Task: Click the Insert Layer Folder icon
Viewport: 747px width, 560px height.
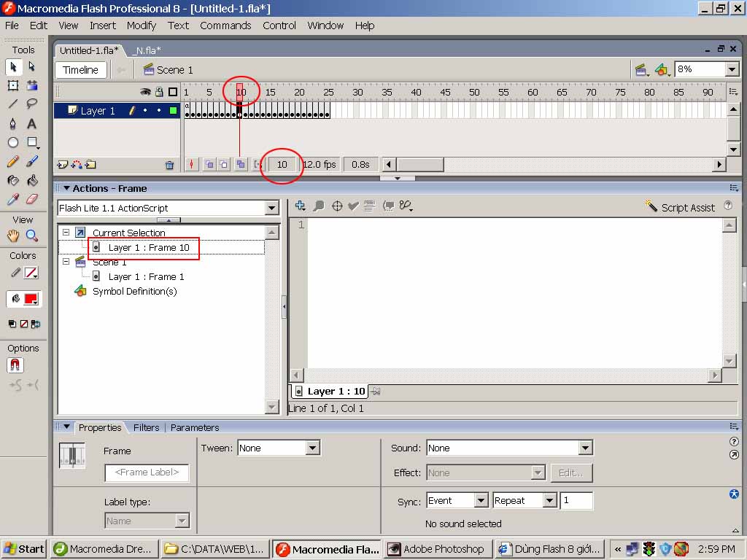Action: click(90, 165)
